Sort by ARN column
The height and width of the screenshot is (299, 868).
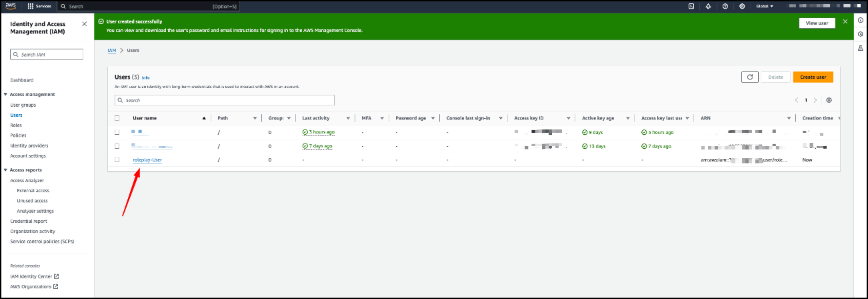point(789,118)
